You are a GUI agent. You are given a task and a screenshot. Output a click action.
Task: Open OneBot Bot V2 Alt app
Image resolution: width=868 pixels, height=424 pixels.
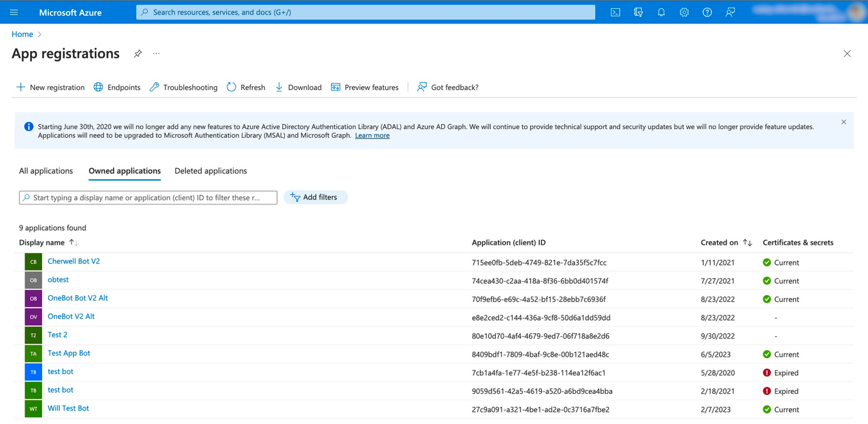77,298
